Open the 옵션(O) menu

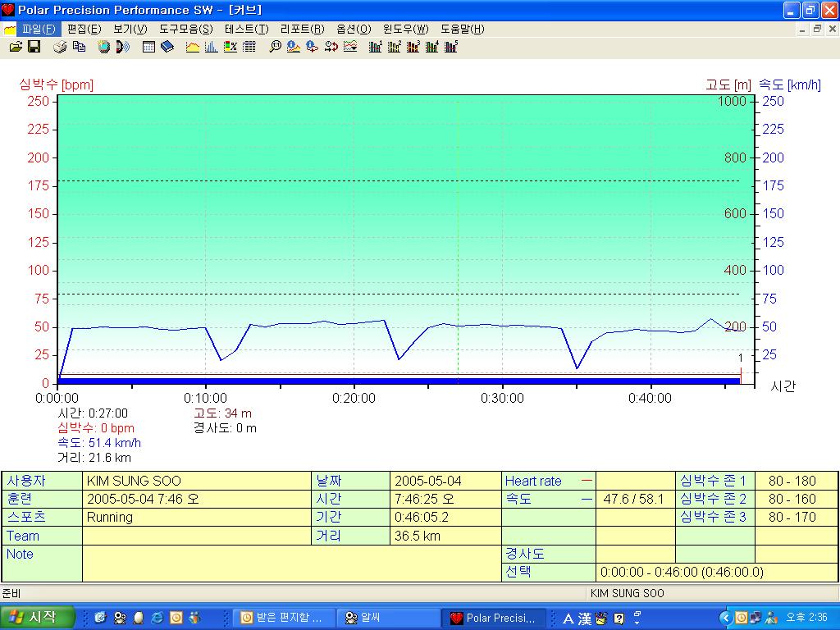[x=354, y=29]
